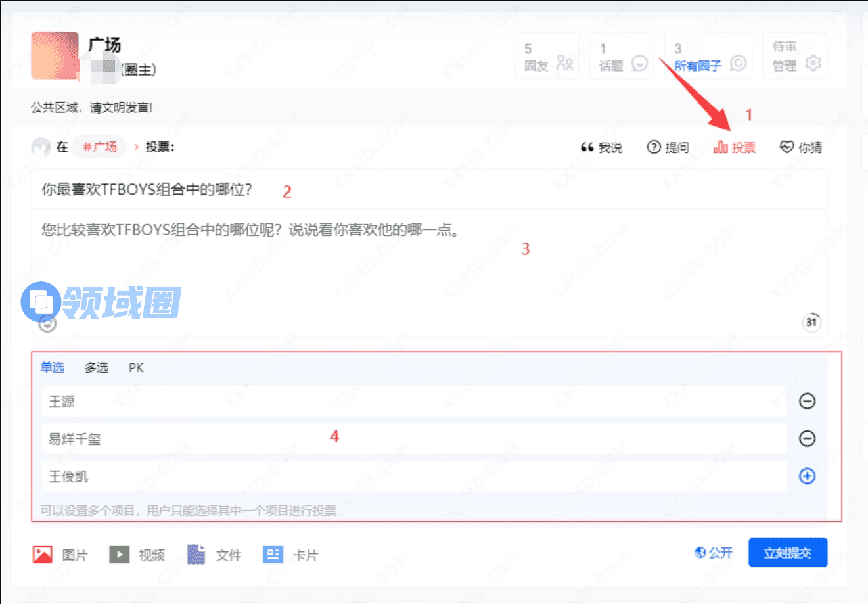Viewport: 868px width, 604px height.
Task: Open the #广场 circle selector
Action: point(99,147)
